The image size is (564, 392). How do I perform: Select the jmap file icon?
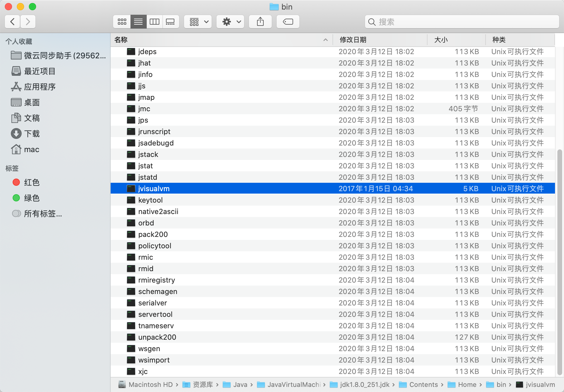[131, 97]
